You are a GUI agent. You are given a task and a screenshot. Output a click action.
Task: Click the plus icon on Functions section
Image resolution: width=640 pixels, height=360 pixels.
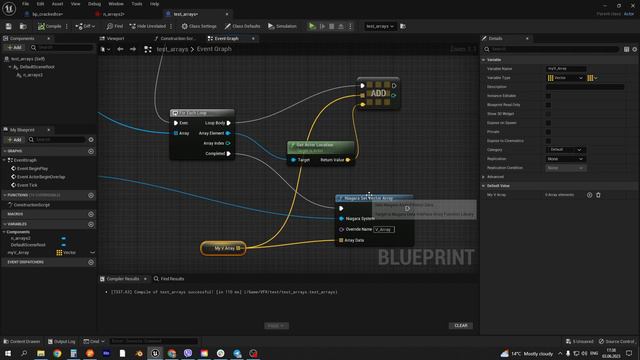point(91,196)
